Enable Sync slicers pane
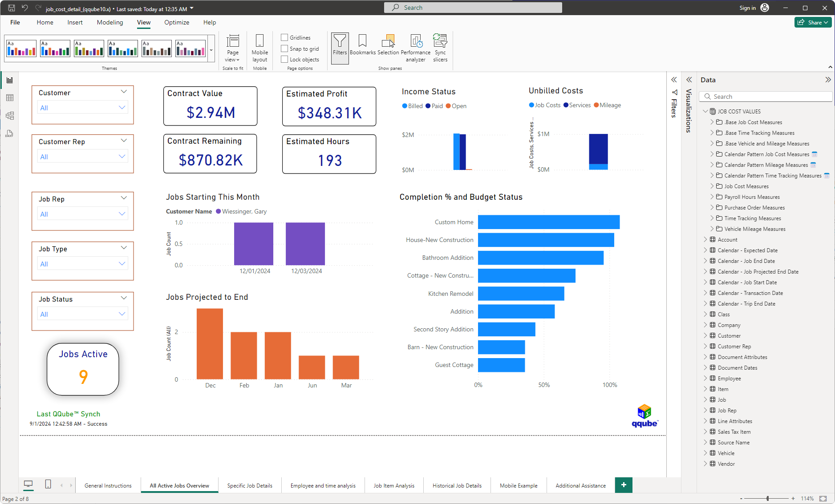Screen dimensions: 835x504 (440, 47)
